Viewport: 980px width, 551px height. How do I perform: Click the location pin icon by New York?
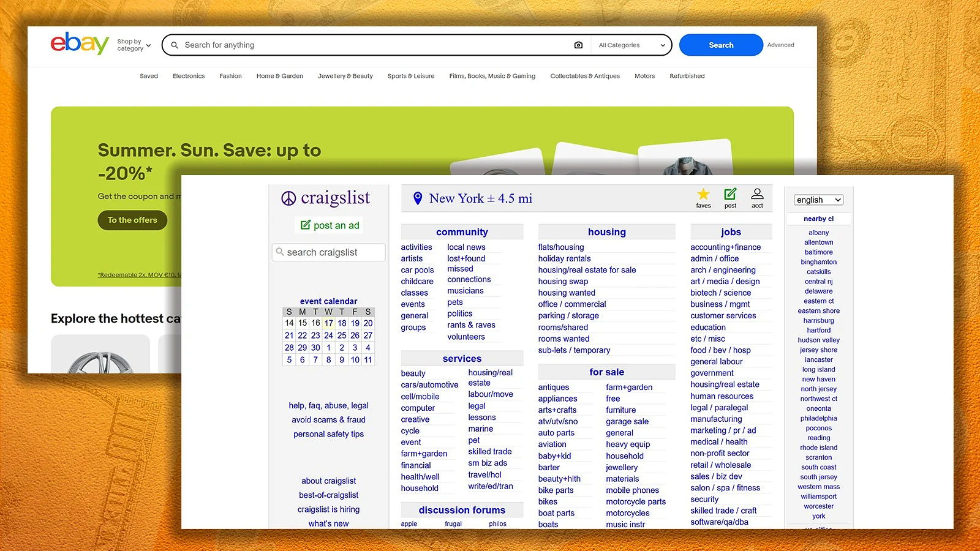click(x=418, y=198)
